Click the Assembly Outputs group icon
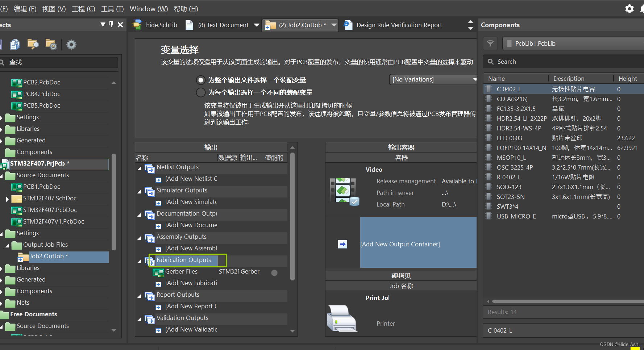644x350 pixels. pos(150,238)
